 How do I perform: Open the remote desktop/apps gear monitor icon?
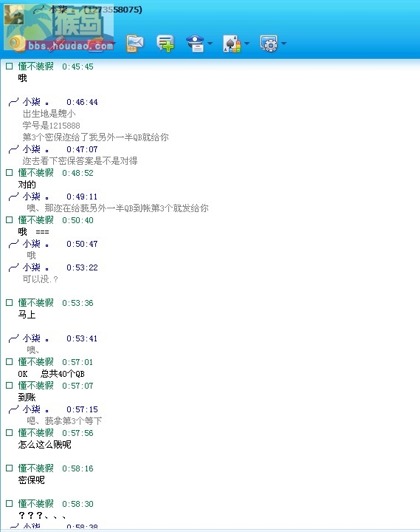[269, 44]
